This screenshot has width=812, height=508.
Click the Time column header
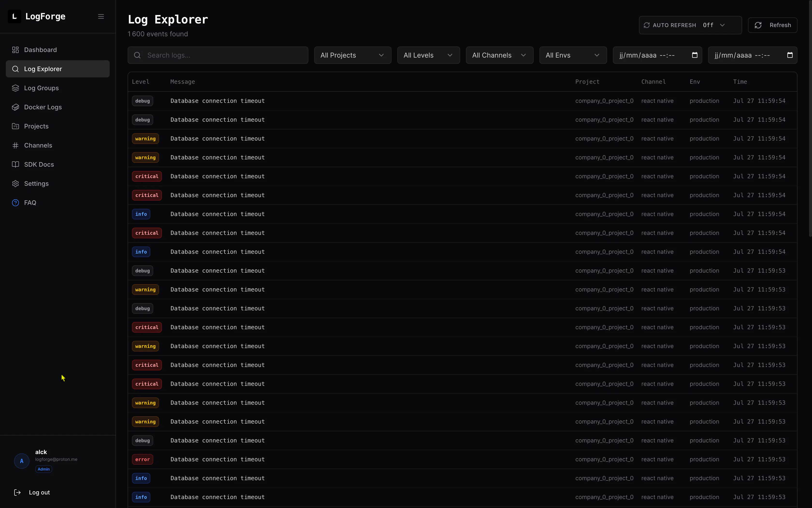pos(740,82)
